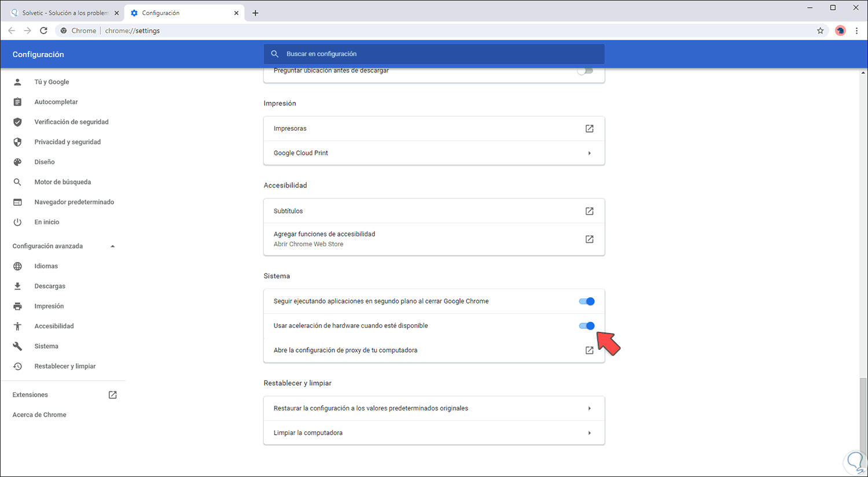Switch to the Solvetic tab
The width and height of the screenshot is (868, 477).
65,13
